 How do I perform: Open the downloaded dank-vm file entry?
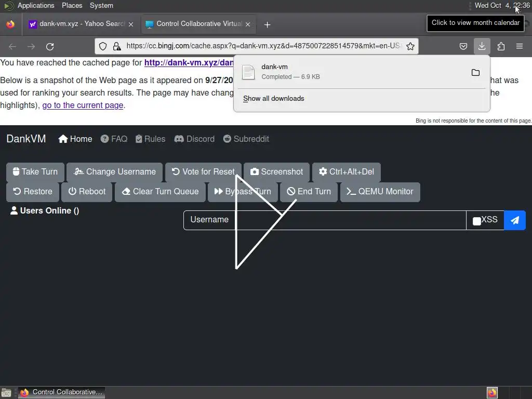pos(352,72)
